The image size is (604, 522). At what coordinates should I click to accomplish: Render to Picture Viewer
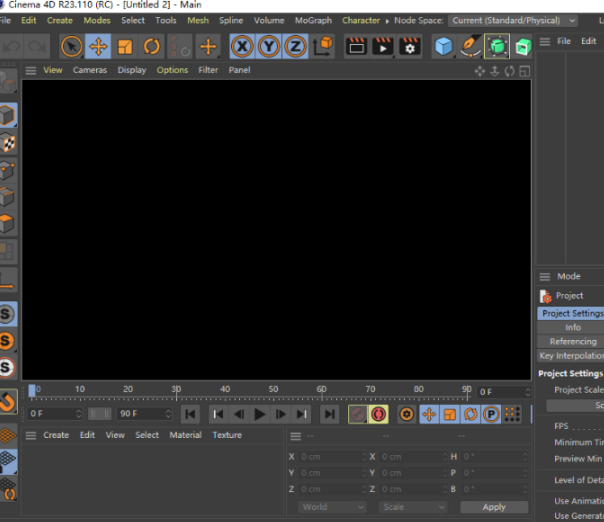(383, 47)
